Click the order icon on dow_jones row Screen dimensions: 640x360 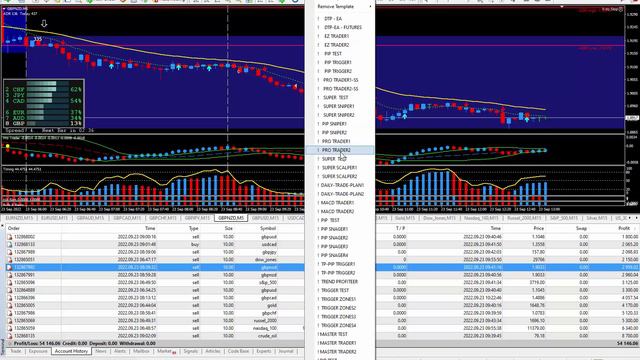click(10, 260)
